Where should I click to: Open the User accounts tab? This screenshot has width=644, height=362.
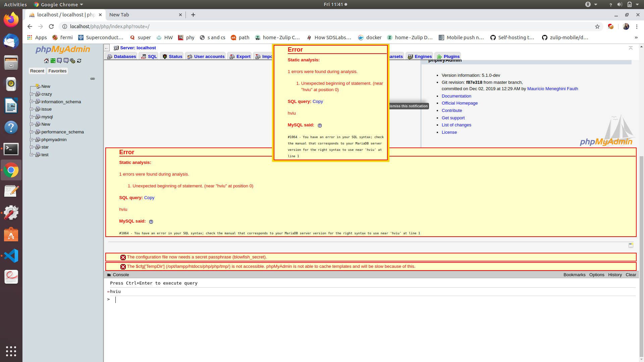pyautogui.click(x=209, y=56)
